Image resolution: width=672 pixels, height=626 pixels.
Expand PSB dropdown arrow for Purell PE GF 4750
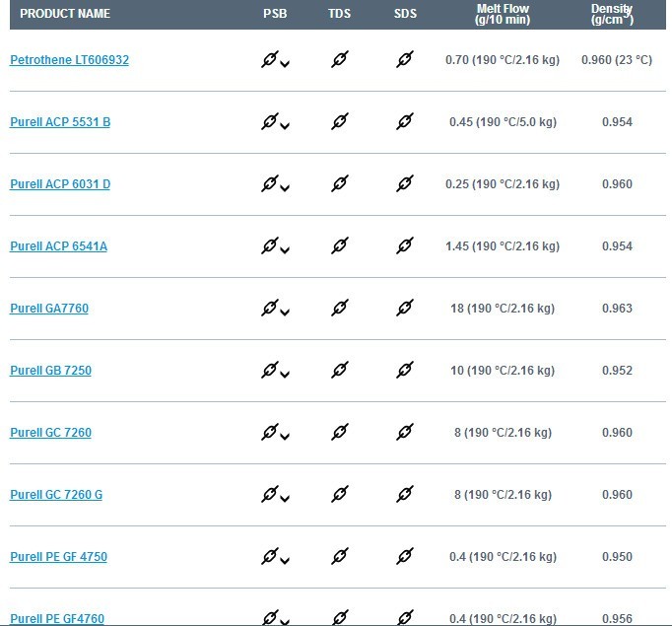pos(285,560)
